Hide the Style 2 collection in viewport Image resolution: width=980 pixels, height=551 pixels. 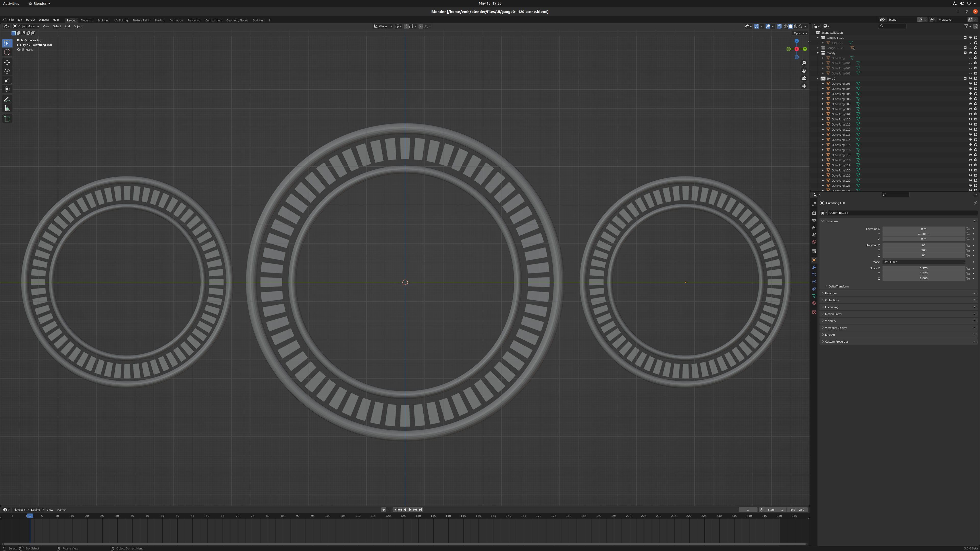coord(970,78)
